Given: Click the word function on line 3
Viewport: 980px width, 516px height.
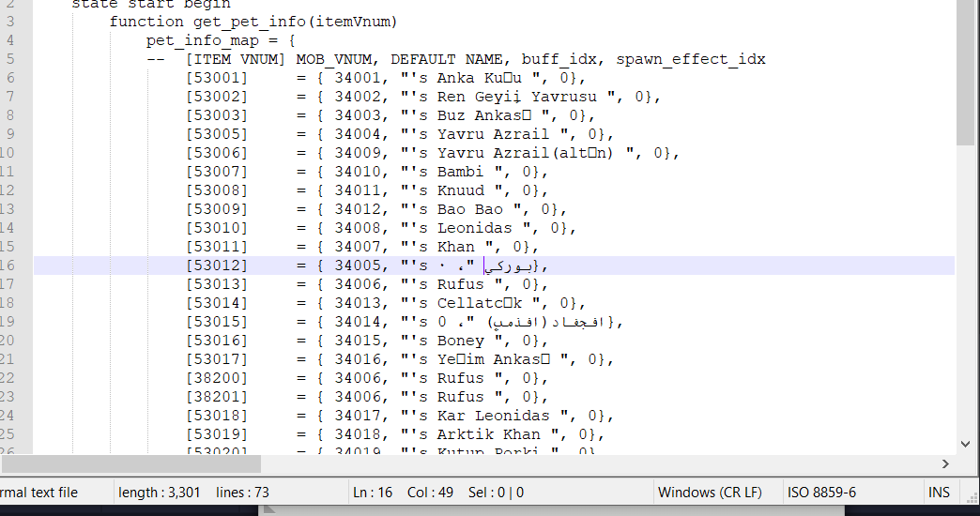Looking at the screenshot, I should pos(146,22).
